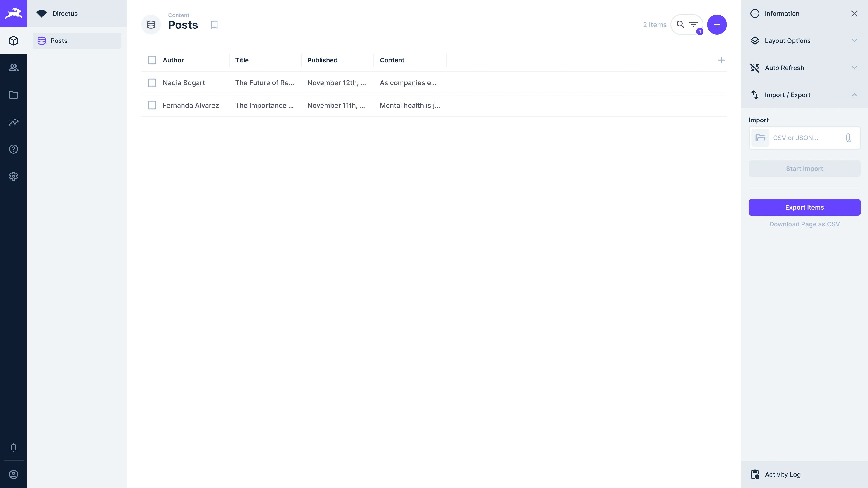The image size is (868, 488).
Task: Expand the Auto Refresh section
Action: click(804, 68)
